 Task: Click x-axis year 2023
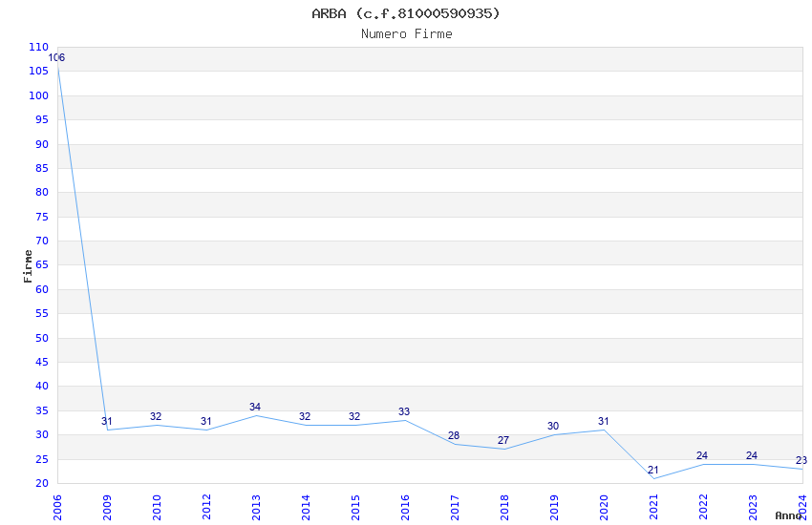[x=754, y=508]
